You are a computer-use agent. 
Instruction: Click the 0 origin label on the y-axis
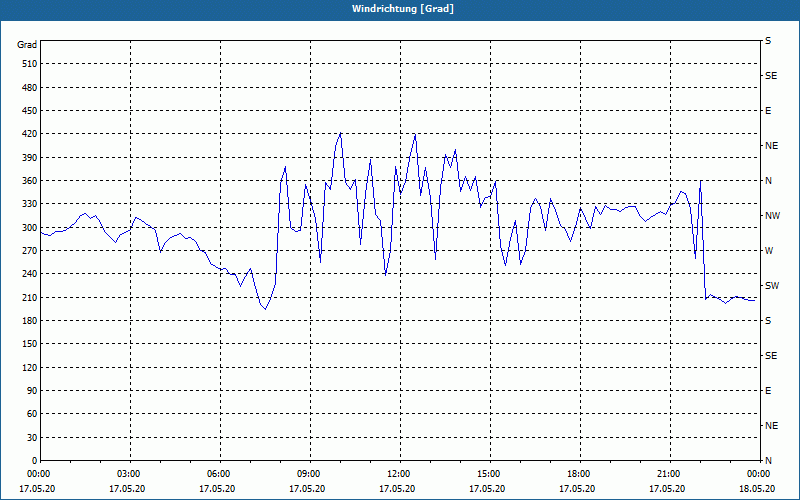35,461
